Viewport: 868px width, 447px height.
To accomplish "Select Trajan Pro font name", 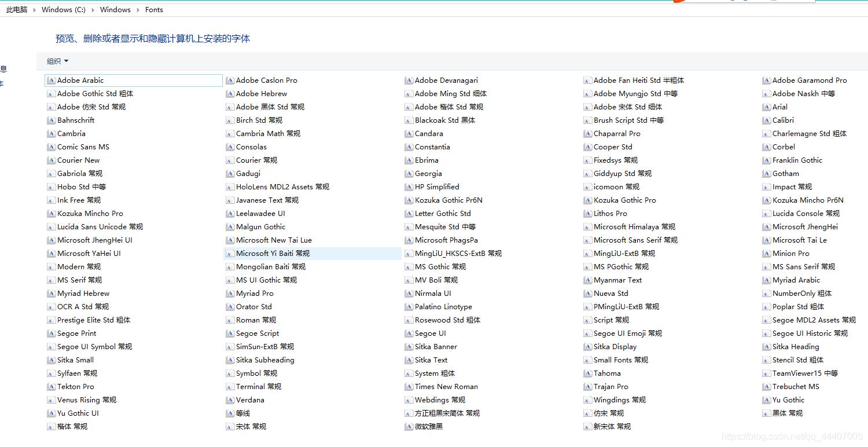I will coord(611,387).
